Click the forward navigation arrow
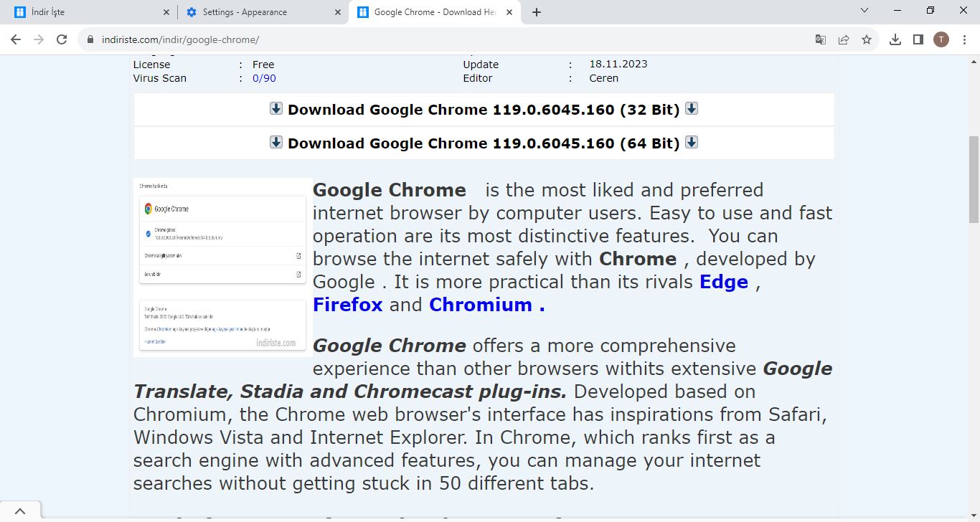The height and width of the screenshot is (522, 980). (x=39, y=39)
